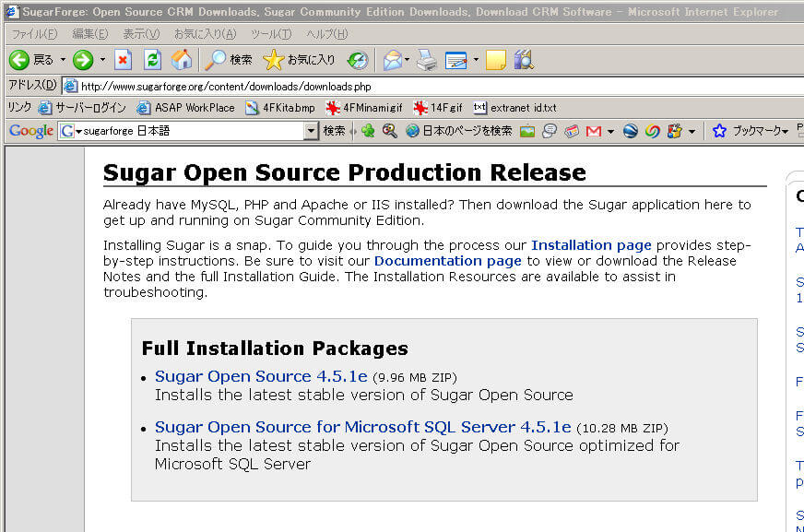Expand the Back button history dropdown
The height and width of the screenshot is (532, 804).
click(63, 60)
